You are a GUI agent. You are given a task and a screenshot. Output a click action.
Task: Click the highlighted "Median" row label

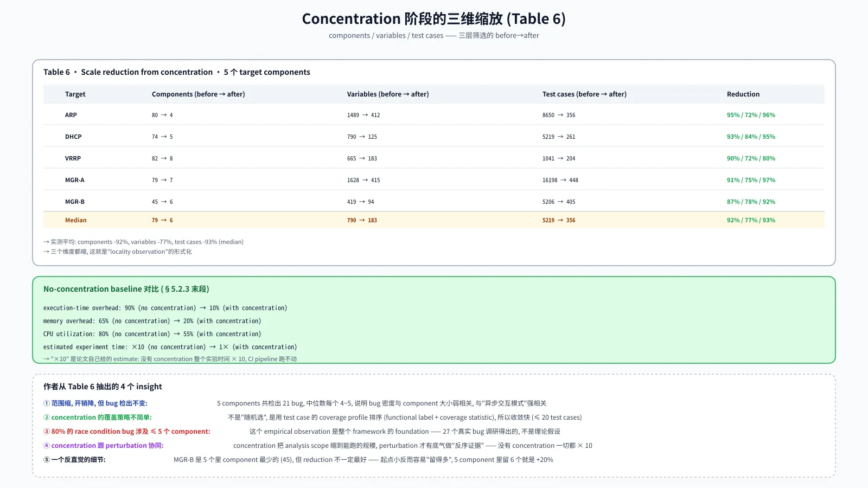[x=76, y=220]
